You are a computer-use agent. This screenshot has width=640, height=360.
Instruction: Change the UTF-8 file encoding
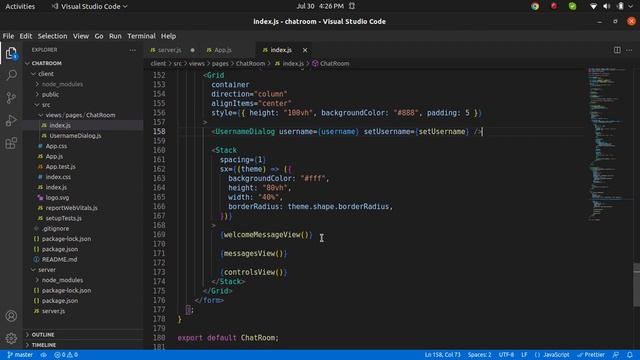coord(507,355)
